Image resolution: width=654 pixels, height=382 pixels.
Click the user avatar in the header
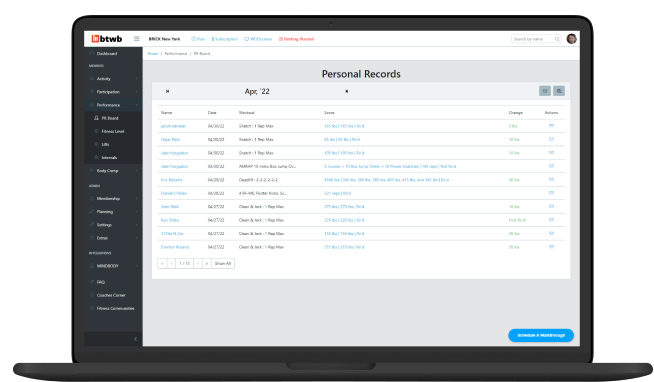[x=571, y=39]
